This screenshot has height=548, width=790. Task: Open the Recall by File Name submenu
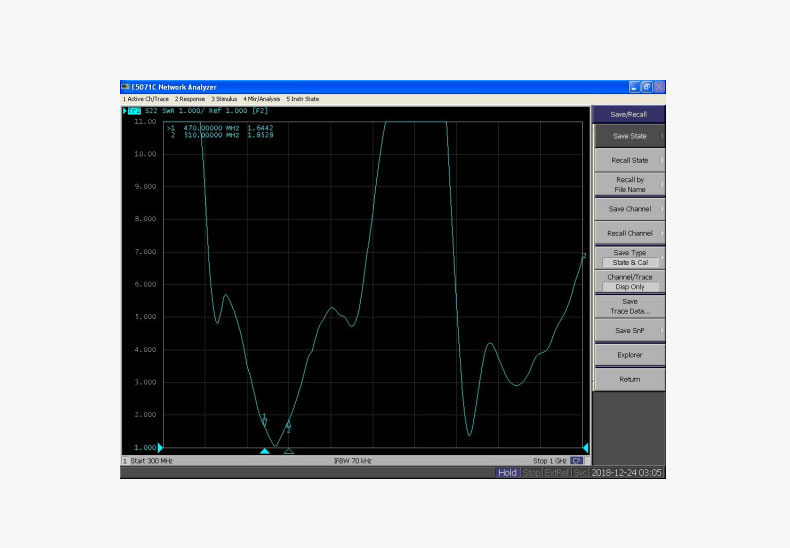tap(630, 184)
